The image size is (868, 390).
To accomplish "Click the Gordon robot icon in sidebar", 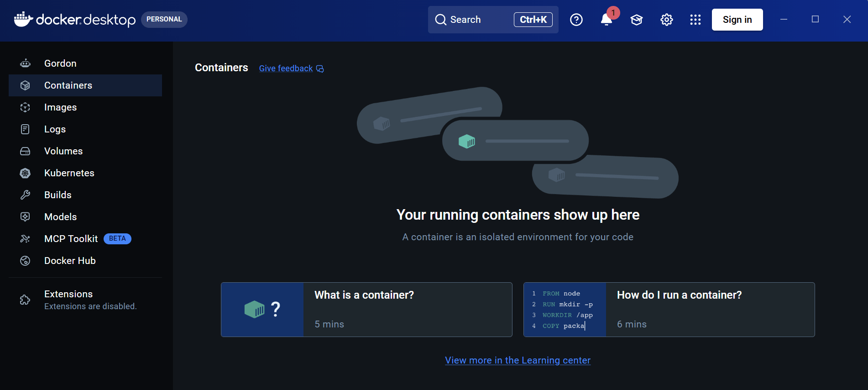I will (25, 63).
